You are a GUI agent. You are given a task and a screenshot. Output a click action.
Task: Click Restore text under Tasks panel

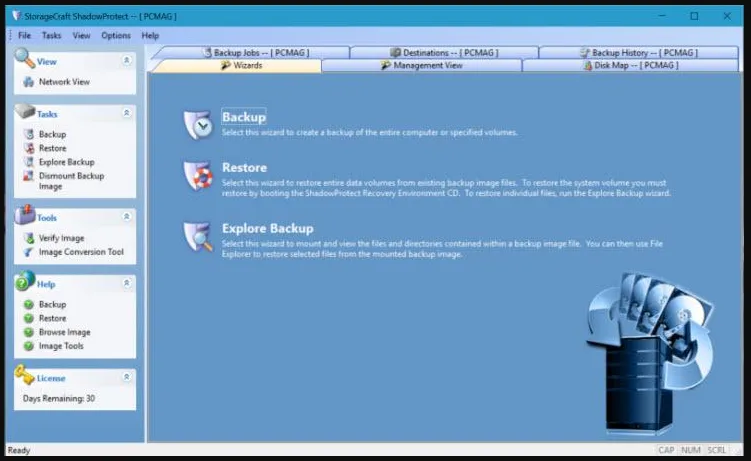click(x=53, y=148)
